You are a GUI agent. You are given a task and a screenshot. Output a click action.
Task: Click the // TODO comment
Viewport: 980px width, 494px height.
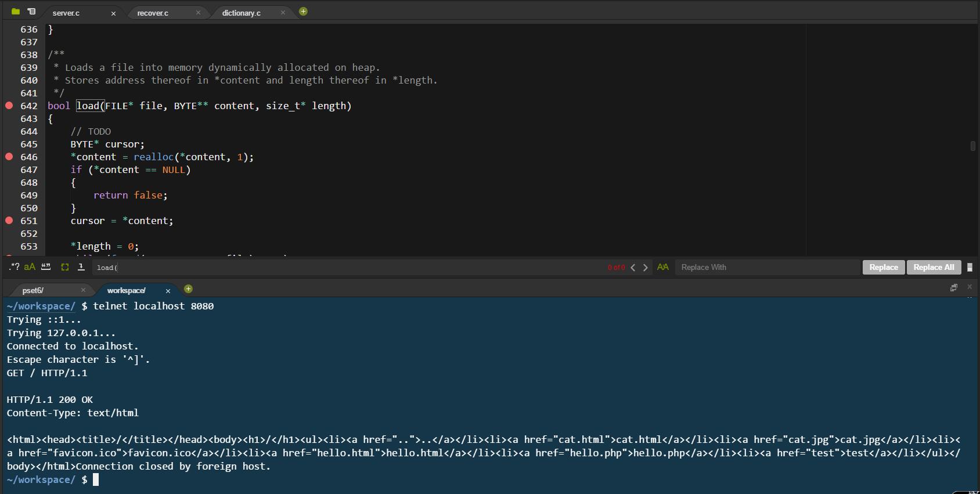pyautogui.click(x=91, y=131)
